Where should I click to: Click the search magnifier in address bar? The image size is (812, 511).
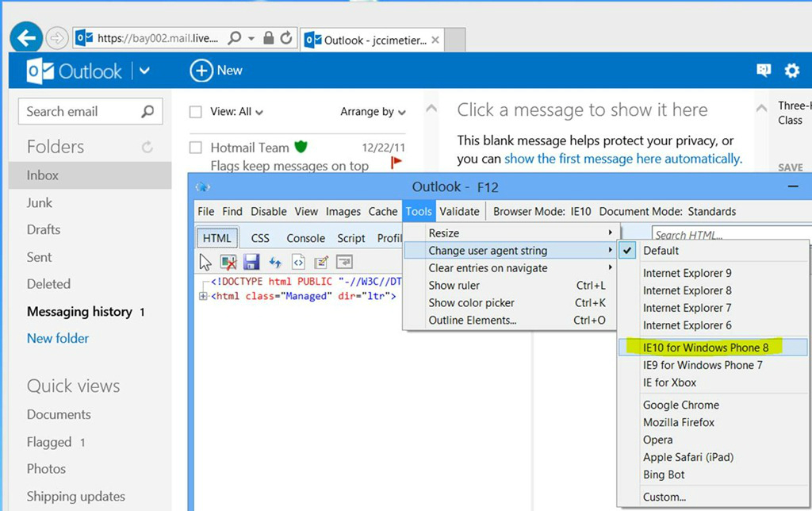coord(235,38)
